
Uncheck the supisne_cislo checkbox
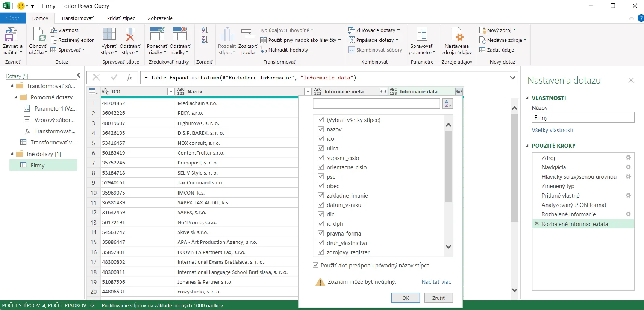pos(321,158)
